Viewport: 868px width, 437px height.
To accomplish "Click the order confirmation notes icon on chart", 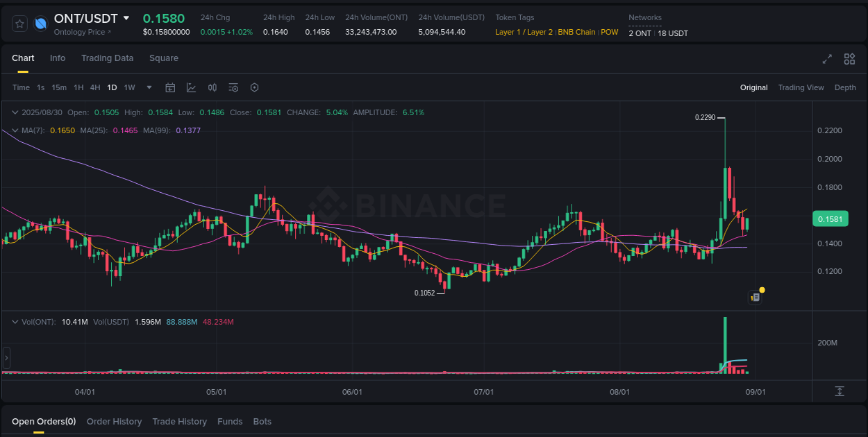I will pos(755,297).
